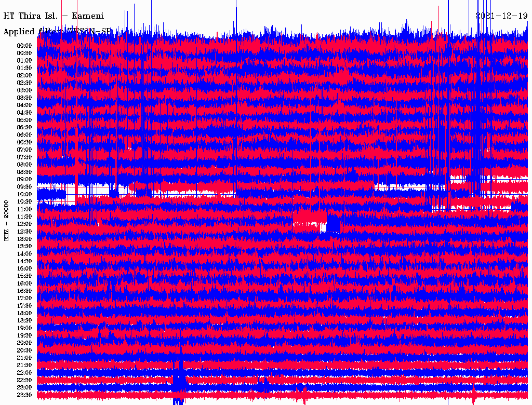The height and width of the screenshot is (405, 532).
Task: Select the 03:00 time row label
Action: click(x=24, y=90)
